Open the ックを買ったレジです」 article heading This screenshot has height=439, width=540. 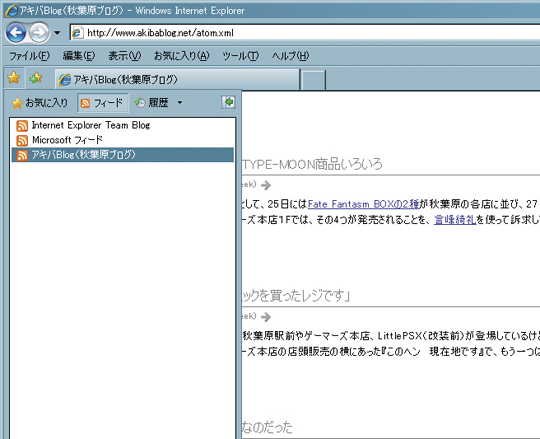296,295
